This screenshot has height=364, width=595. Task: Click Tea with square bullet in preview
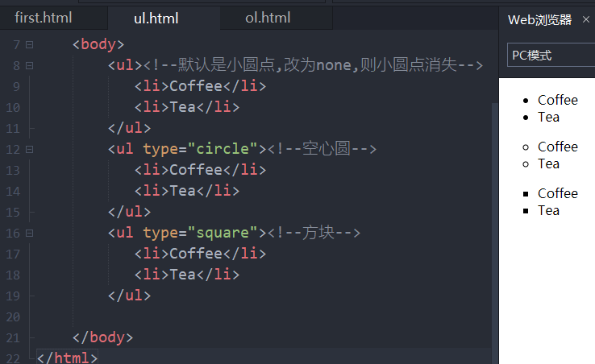pyautogui.click(x=548, y=210)
